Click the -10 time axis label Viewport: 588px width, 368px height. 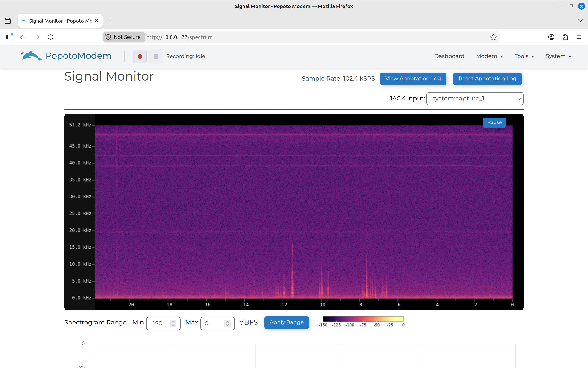click(x=321, y=305)
